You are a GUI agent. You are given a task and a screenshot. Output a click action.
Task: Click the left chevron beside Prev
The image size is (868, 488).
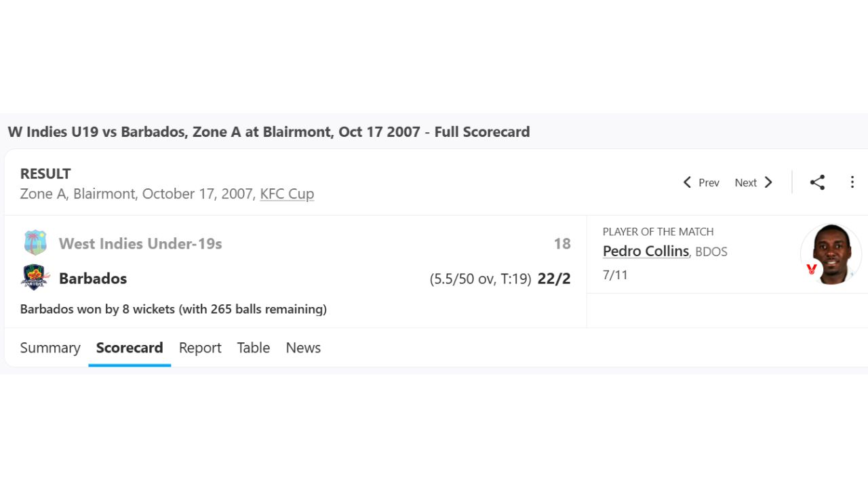(x=687, y=182)
